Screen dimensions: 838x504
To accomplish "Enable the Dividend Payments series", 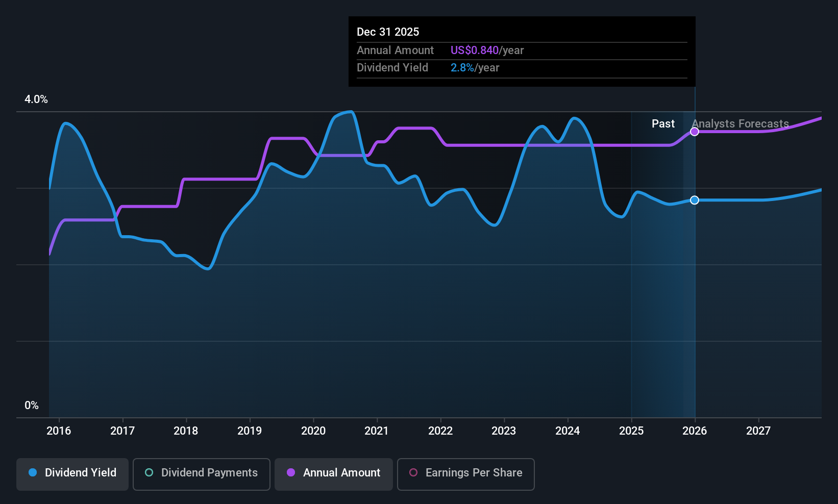I will (201, 474).
